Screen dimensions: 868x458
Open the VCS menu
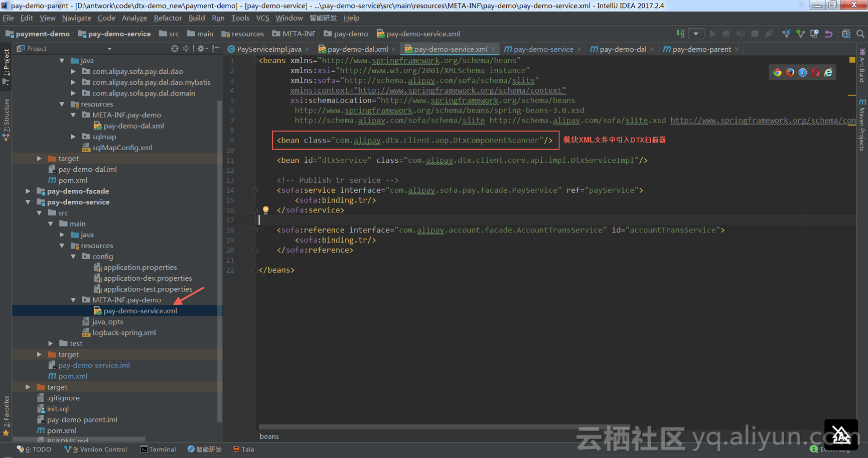tap(262, 18)
